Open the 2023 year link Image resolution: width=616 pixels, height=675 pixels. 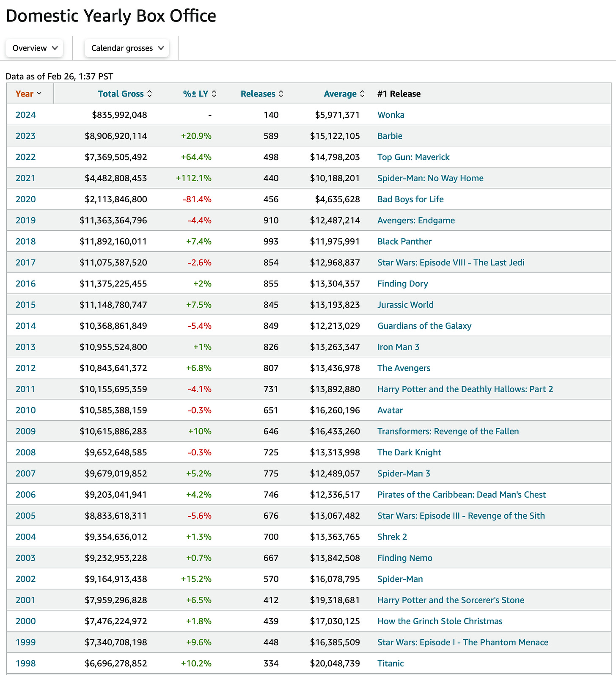[25, 136]
